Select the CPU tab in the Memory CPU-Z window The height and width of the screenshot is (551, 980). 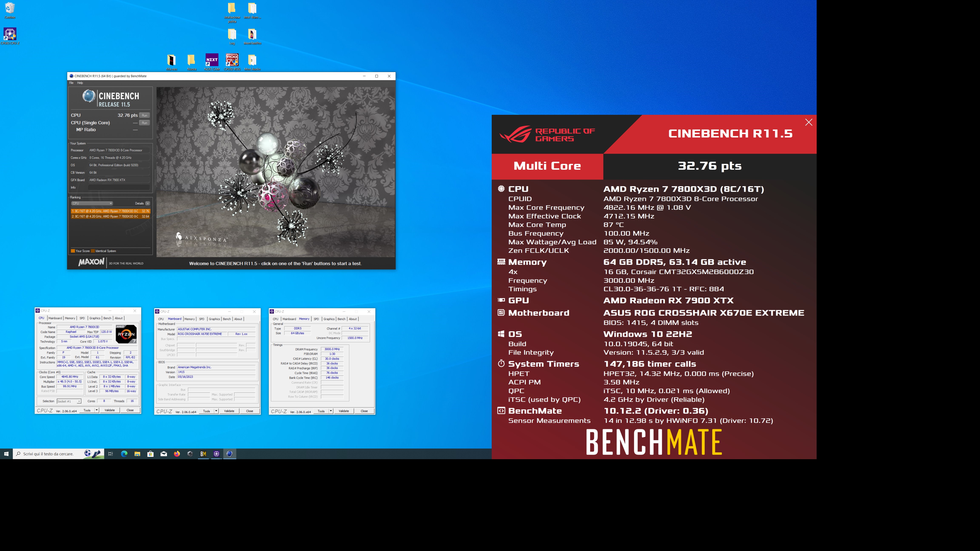(x=275, y=319)
